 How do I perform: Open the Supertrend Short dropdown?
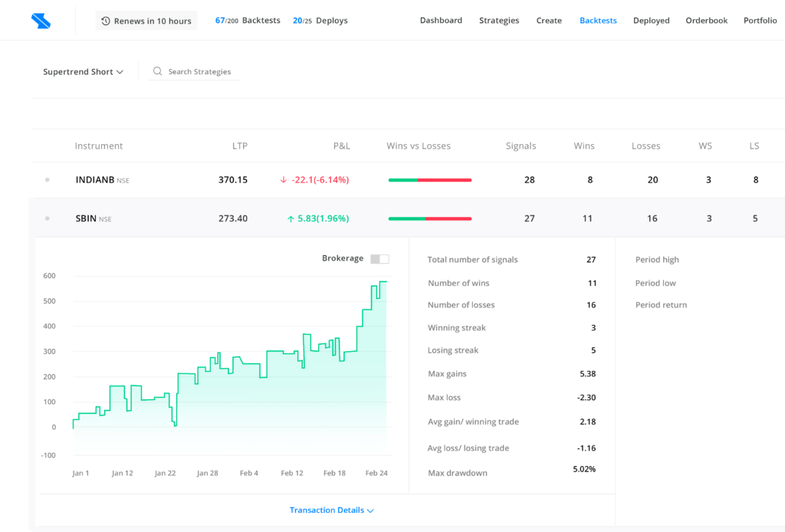coord(83,72)
